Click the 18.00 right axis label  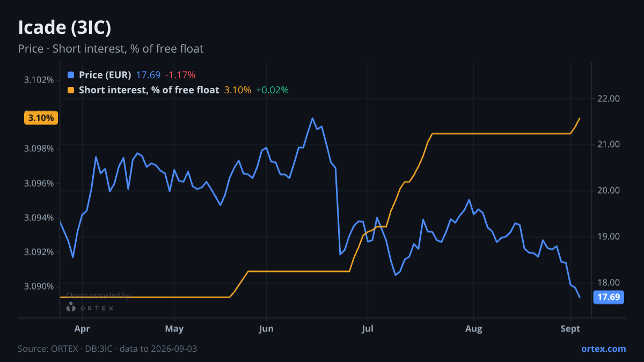pyautogui.click(x=608, y=283)
